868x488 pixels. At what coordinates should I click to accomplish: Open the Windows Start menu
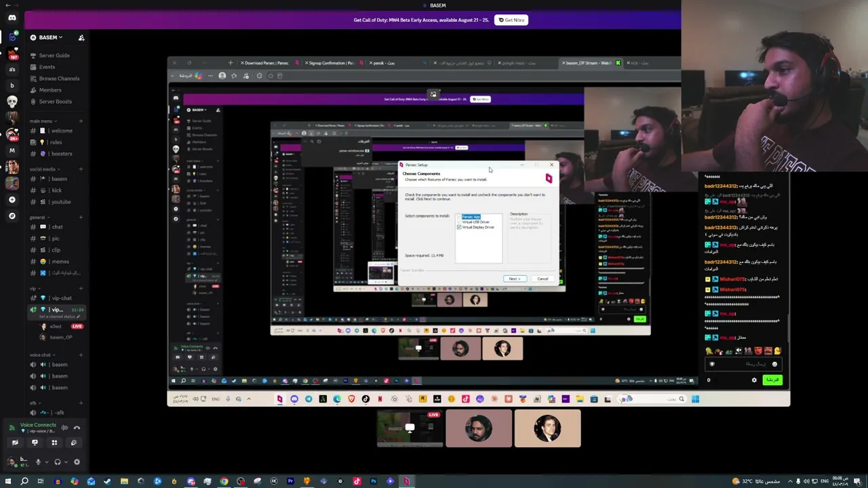click(x=7, y=481)
